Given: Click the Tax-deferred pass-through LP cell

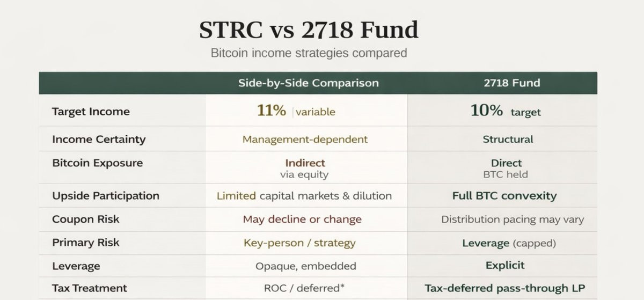Looking at the screenshot, I should [x=504, y=288].
